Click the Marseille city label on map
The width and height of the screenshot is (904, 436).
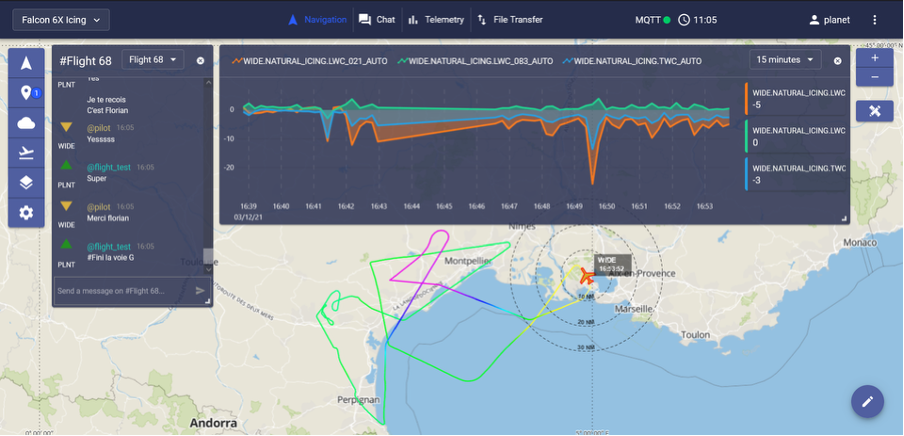pyautogui.click(x=633, y=309)
